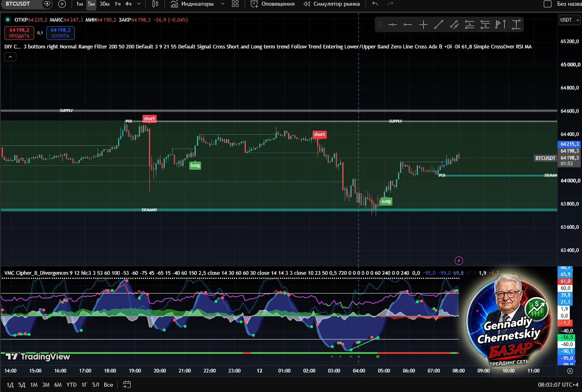Open the go-to-date calendar icon
The height and width of the screenshot is (392, 582).
(x=127, y=384)
